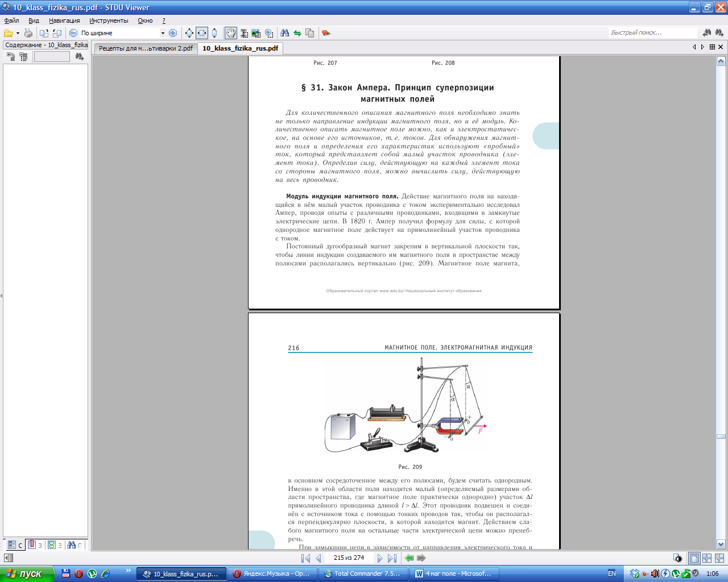Image resolution: width=728 pixels, height=582 pixels.
Task: Open search with binoculars toolbar icon
Action: 284,33
